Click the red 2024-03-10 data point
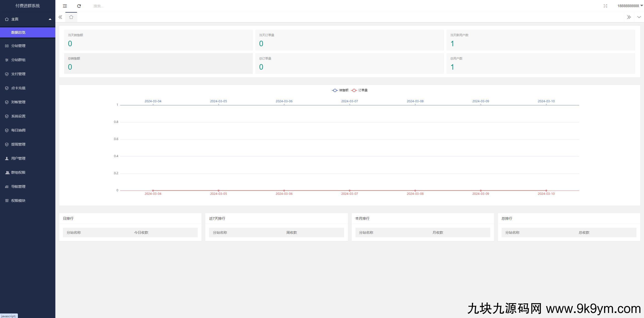 click(x=546, y=191)
